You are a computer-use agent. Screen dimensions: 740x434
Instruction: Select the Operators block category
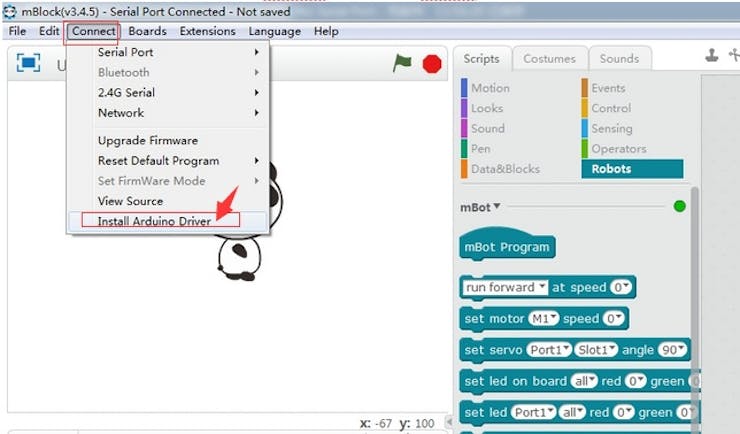tap(619, 149)
